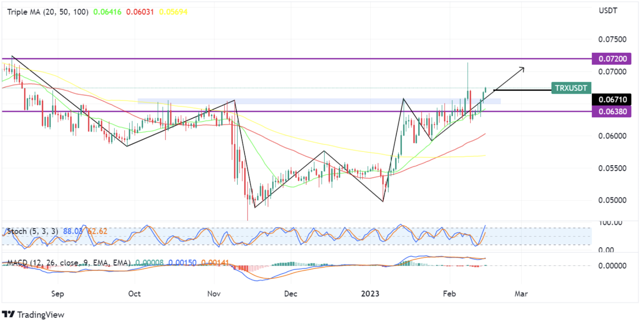The width and height of the screenshot is (644, 322).
Task: Click the Oct label on time axis
Action: click(x=135, y=294)
